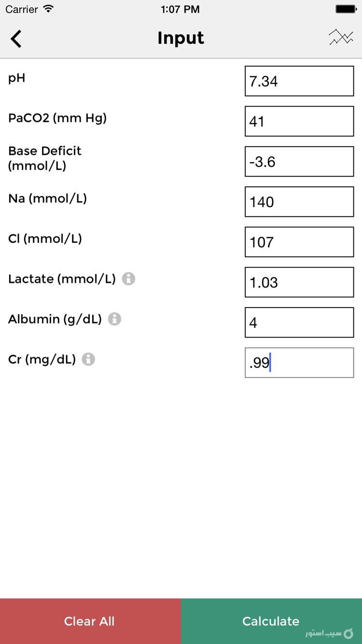The image size is (362, 644).
Task: Open the Lactate info icon
Action: [x=127, y=279]
